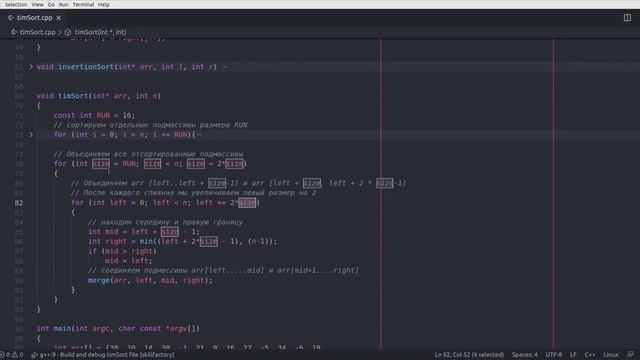This screenshot has height=360, width=640.
Task: Open the View menu
Action: point(37,4)
